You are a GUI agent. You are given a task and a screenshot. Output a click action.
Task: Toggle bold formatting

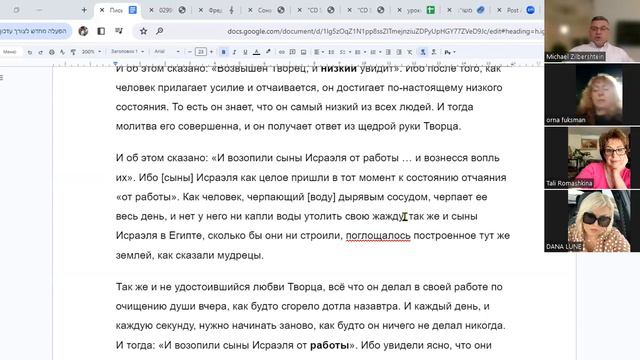[x=223, y=52]
